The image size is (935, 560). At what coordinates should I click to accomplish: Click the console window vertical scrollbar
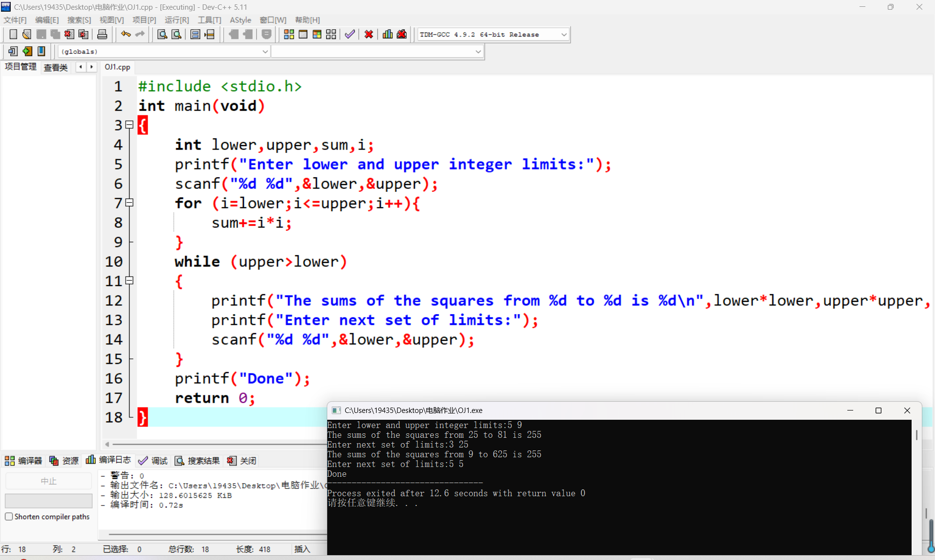pos(916,435)
